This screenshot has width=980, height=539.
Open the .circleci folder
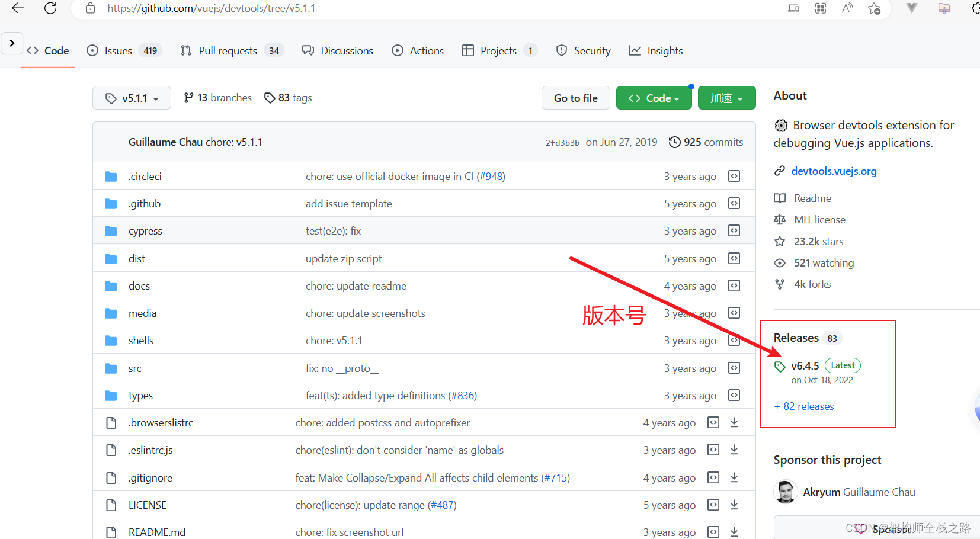(x=145, y=177)
